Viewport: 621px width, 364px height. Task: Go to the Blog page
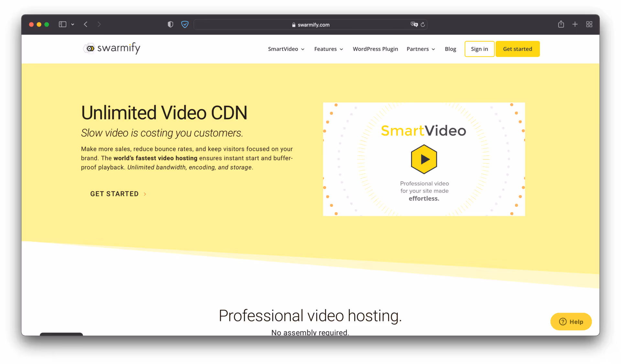coord(450,49)
